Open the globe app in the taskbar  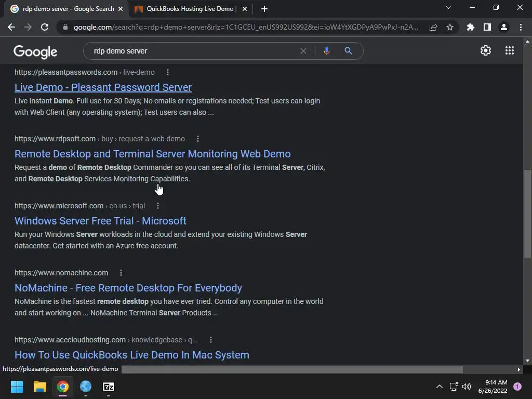(x=86, y=387)
